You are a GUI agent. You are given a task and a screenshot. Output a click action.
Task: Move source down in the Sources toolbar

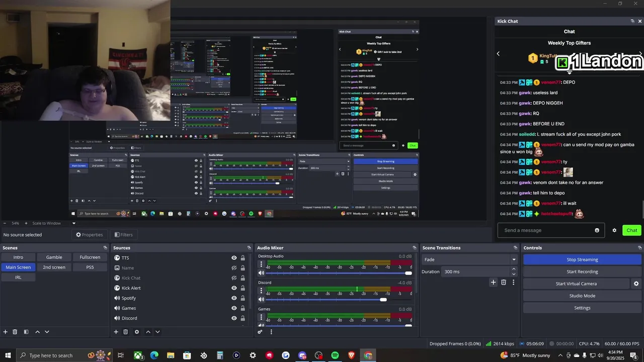pyautogui.click(x=157, y=332)
